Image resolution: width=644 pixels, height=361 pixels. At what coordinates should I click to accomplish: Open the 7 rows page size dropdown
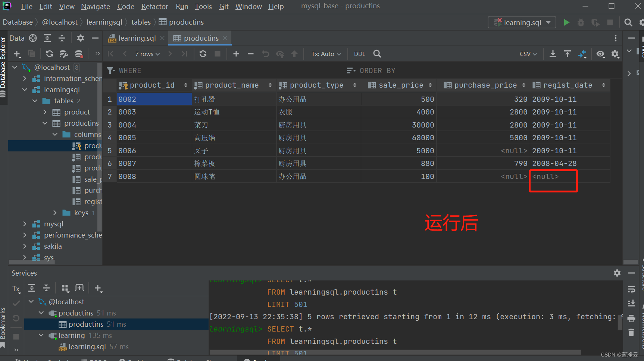tap(147, 54)
